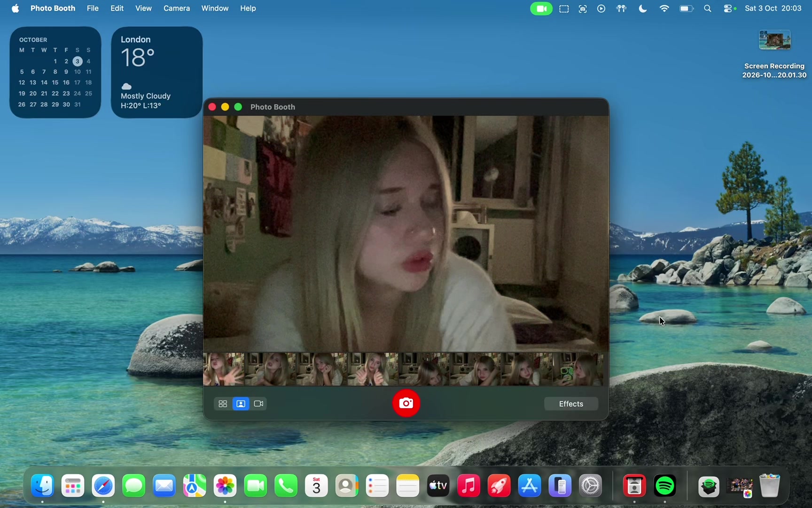Open Messages from the Dock
The width and height of the screenshot is (812, 508).
click(134, 485)
